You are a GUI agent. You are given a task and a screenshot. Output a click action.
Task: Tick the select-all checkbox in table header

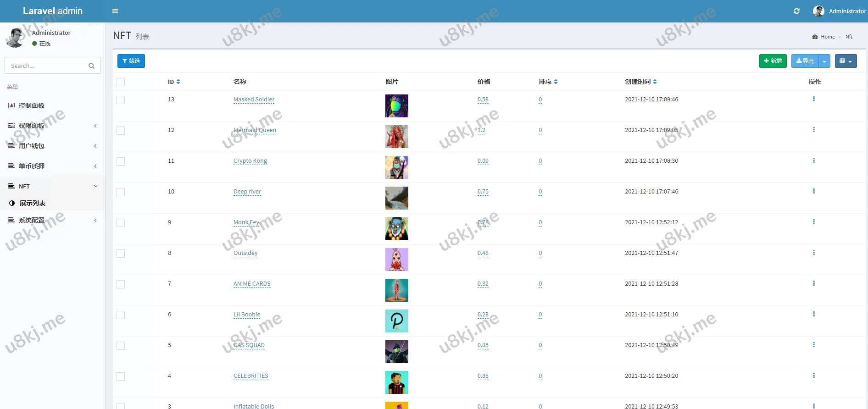121,82
